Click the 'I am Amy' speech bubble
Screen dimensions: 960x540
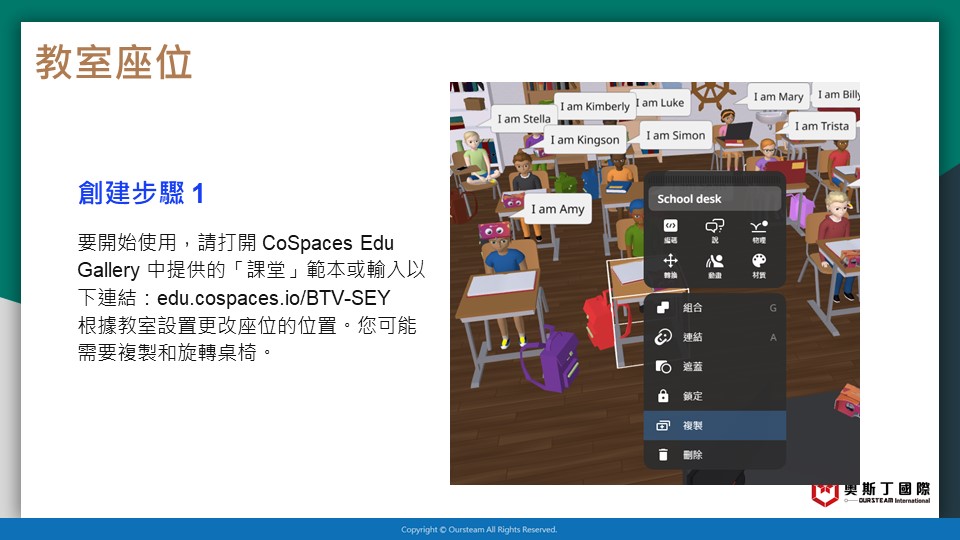(557, 209)
